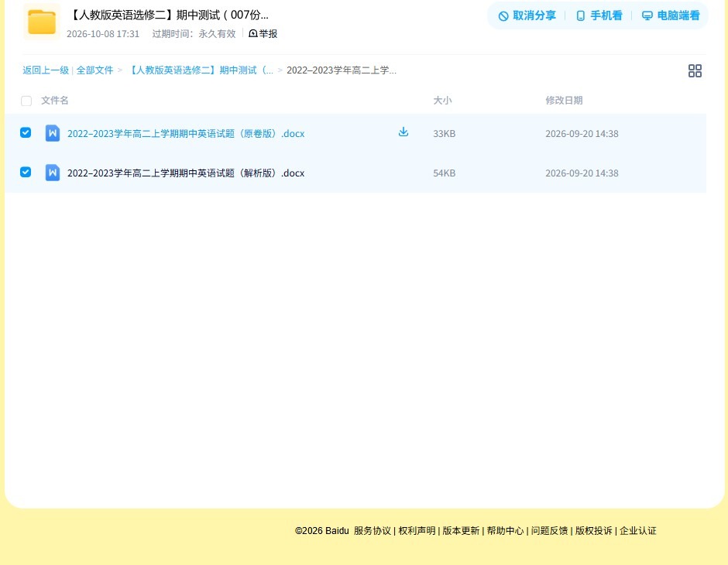Viewport: 728px width, 565px height.
Task: Click the 54KB size cell
Action: coord(445,173)
